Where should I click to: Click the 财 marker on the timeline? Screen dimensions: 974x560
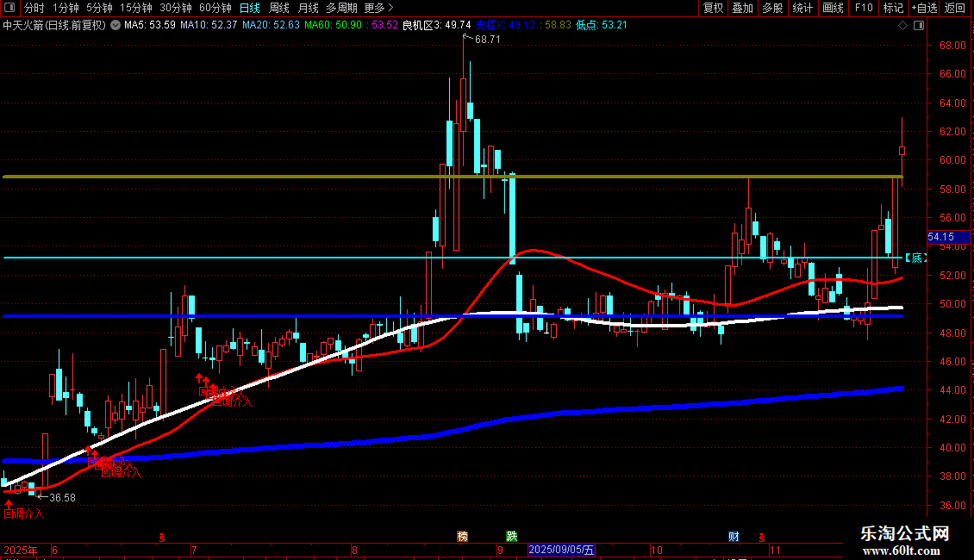click(734, 537)
